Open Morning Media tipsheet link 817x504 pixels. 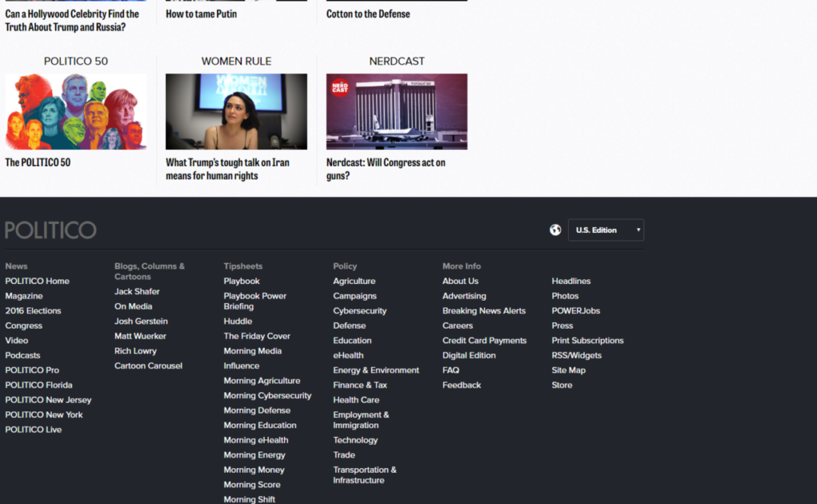[x=253, y=352]
